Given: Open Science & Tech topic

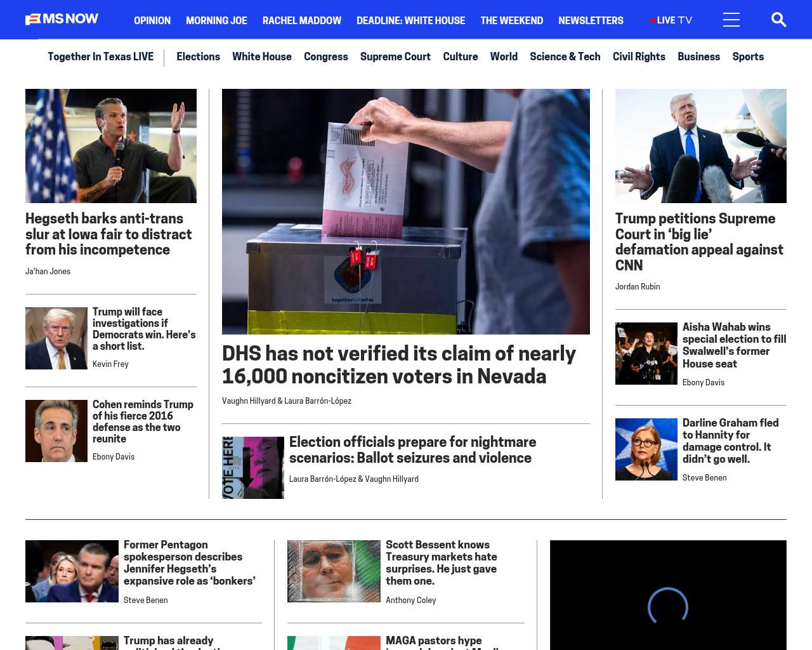Looking at the screenshot, I should coord(565,56).
